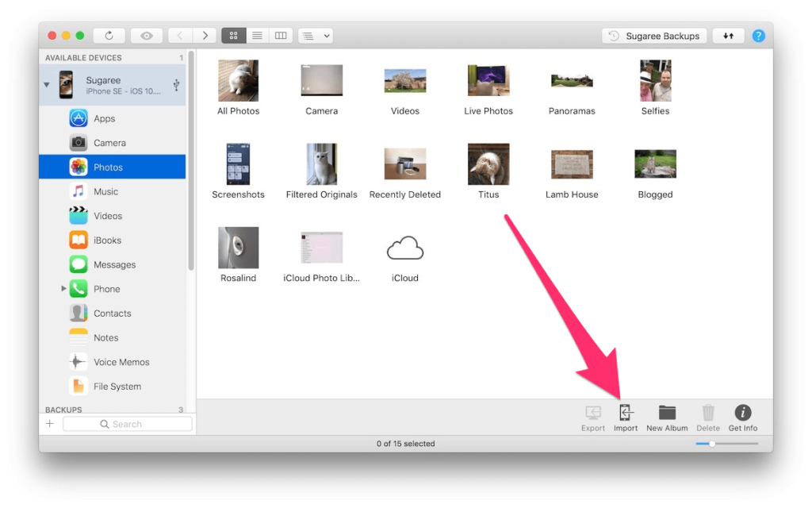Click the help question mark button

point(759,36)
